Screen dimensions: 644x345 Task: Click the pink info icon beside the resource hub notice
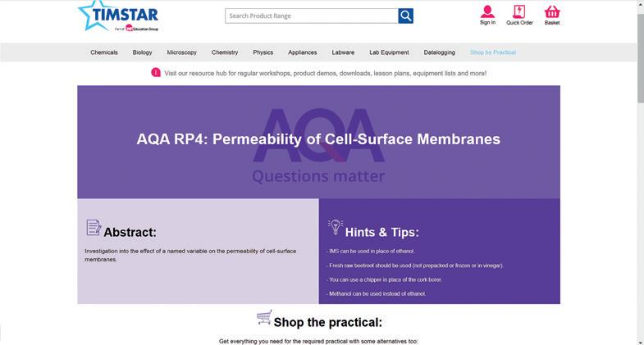tap(156, 73)
